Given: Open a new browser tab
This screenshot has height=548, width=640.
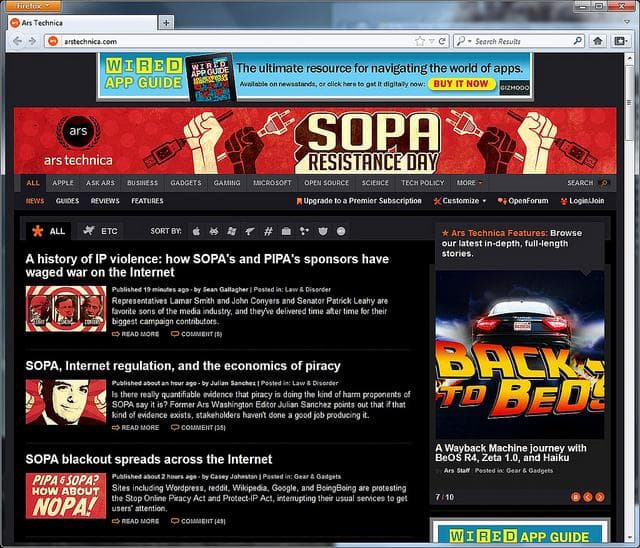Looking at the screenshot, I should (166, 21).
